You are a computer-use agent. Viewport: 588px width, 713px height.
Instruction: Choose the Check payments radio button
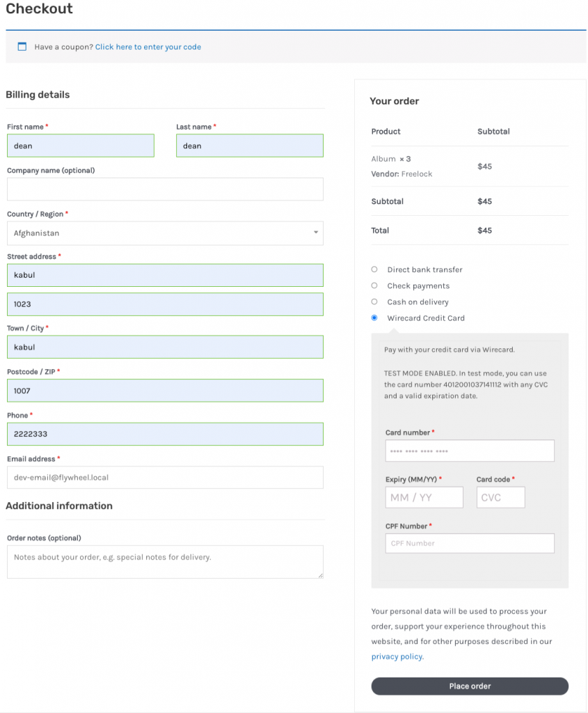pyautogui.click(x=374, y=285)
